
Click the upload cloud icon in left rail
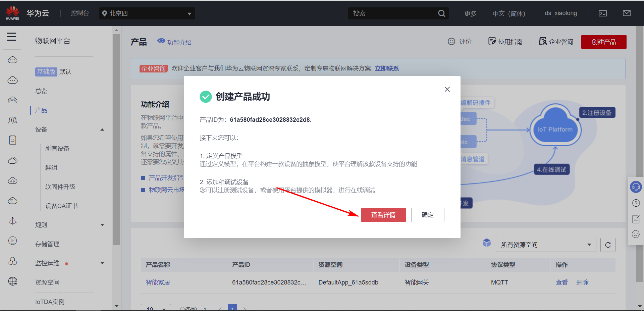pos(13,180)
